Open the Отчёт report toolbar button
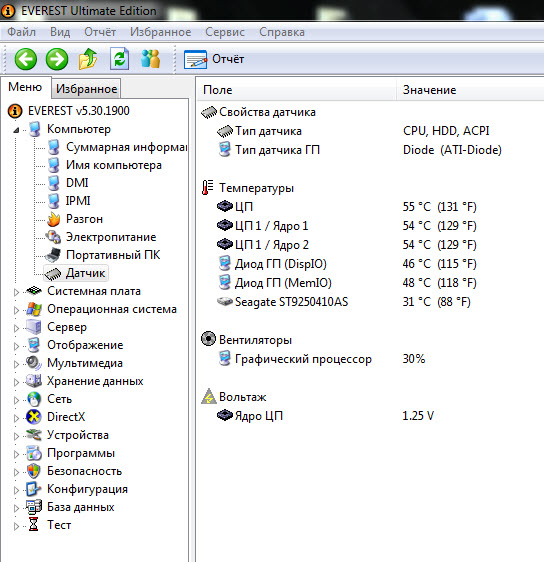The height and width of the screenshot is (562, 544). 214,59
